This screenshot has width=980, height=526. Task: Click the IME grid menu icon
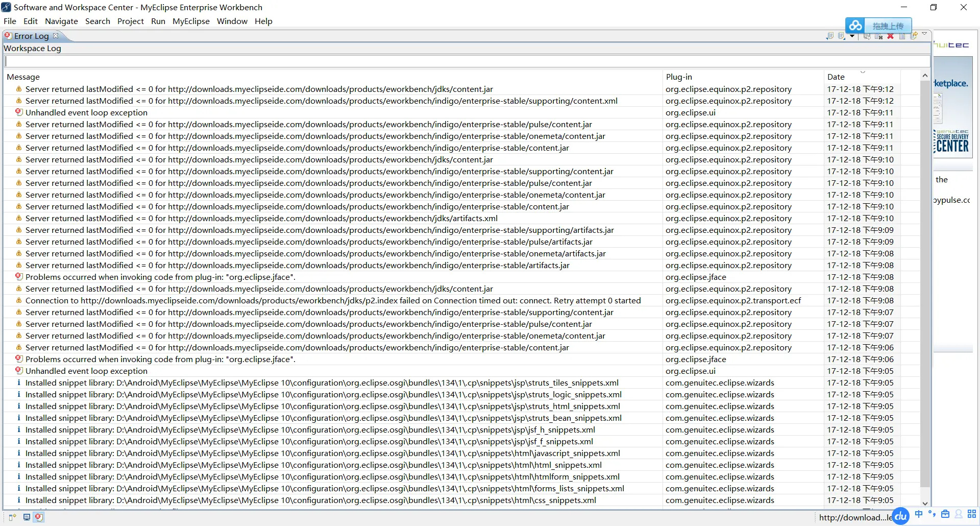(x=972, y=514)
